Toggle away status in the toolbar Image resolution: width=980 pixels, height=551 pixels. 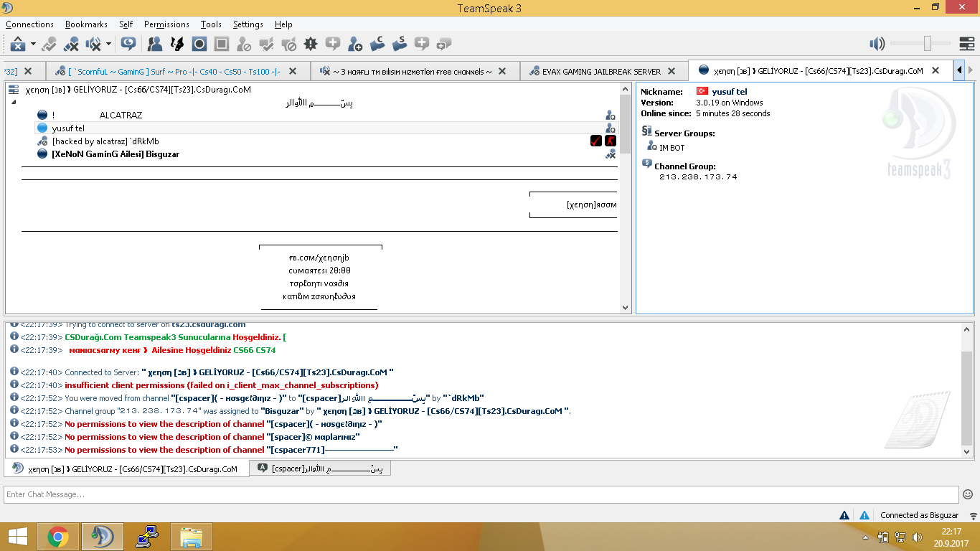coord(49,44)
